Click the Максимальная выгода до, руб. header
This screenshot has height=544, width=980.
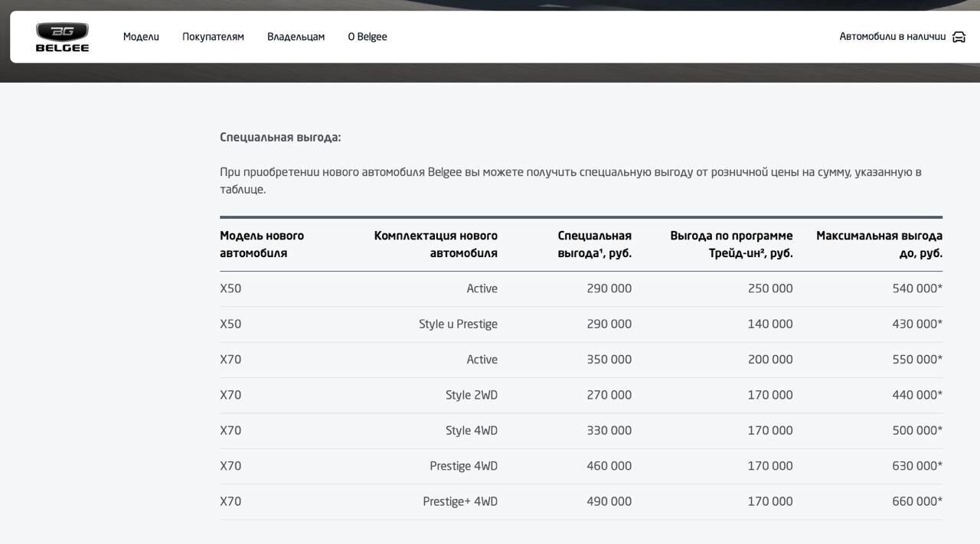pos(879,245)
